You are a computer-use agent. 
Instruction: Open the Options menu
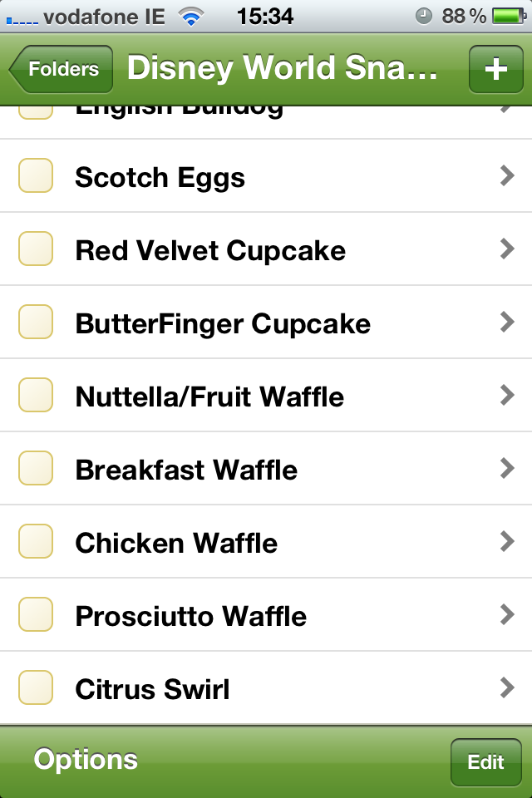(86, 760)
